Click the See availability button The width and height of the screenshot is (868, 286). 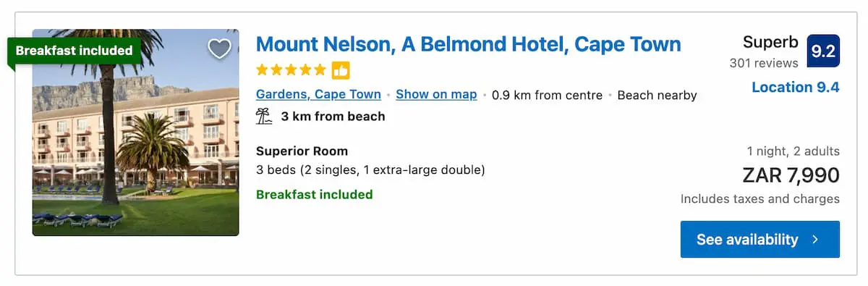coord(760,240)
